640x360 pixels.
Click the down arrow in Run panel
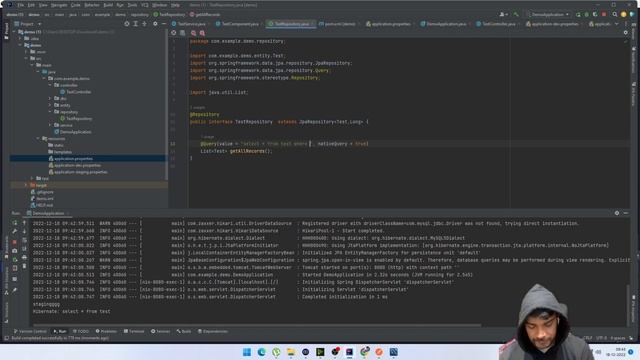tap(24, 231)
